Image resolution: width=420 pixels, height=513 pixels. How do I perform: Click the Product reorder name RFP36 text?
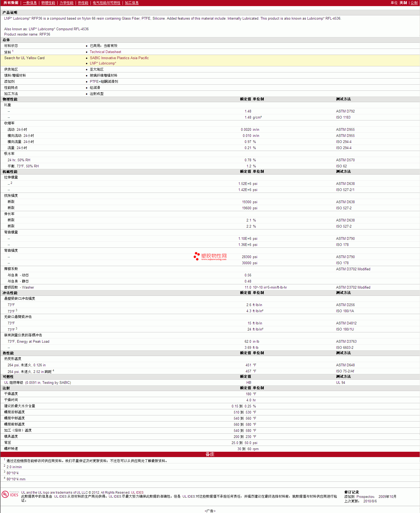tap(27, 34)
